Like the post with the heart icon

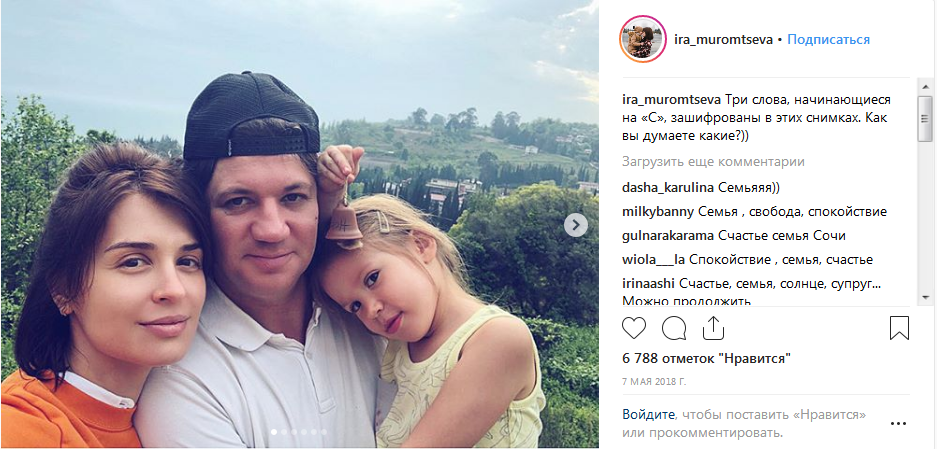(634, 328)
